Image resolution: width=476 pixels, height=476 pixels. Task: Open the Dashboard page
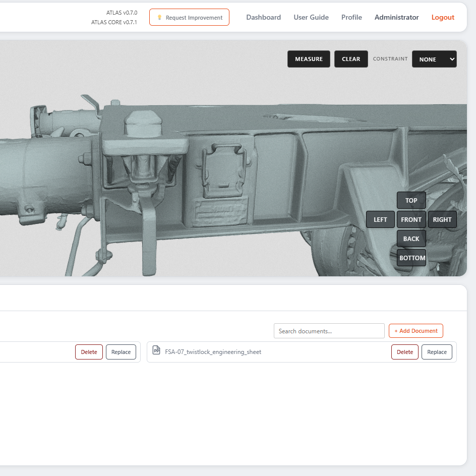tap(263, 17)
